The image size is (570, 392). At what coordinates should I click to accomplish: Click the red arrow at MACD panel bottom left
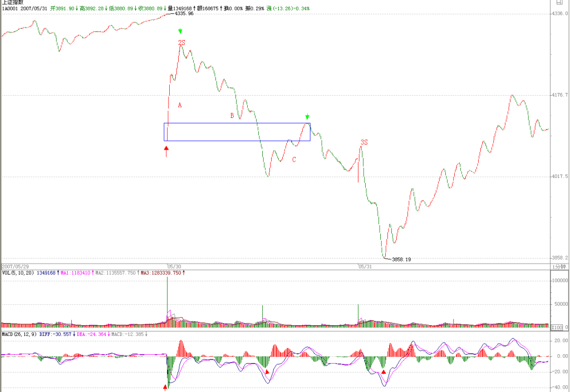[165, 388]
